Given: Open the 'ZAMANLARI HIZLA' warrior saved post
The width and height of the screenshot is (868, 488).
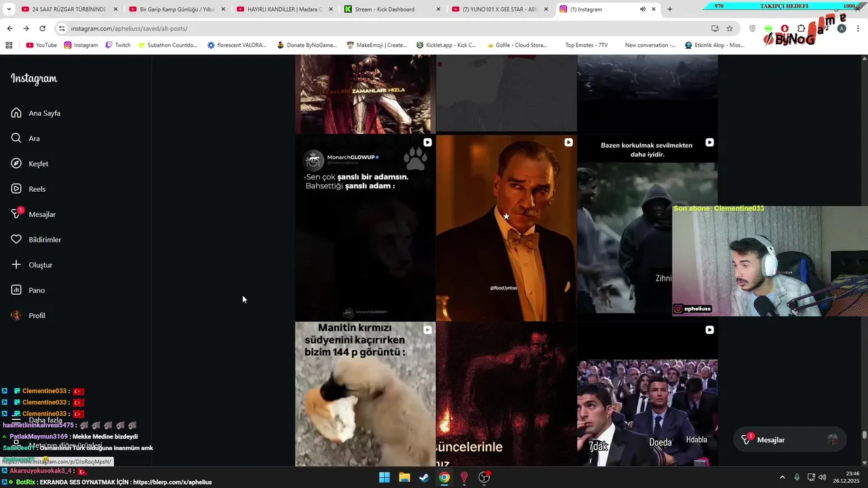Looking at the screenshot, I should [x=366, y=94].
